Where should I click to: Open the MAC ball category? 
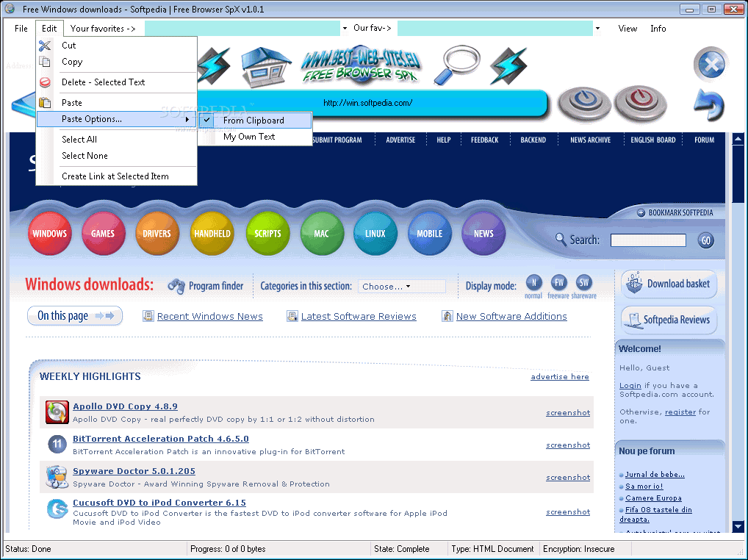coord(322,233)
